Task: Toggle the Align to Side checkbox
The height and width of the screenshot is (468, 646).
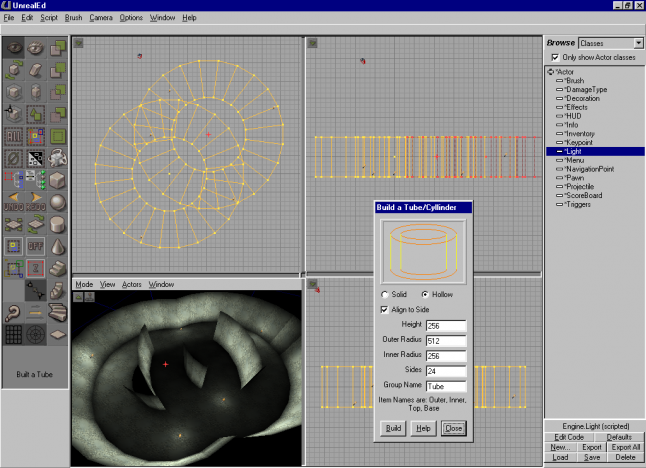Action: 385,310
